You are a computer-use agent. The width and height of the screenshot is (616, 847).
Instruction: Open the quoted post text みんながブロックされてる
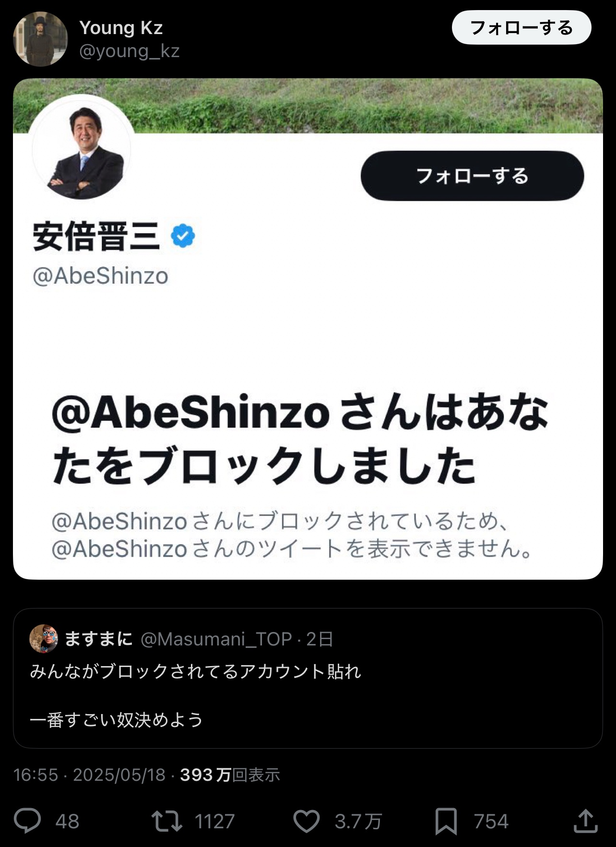(x=195, y=671)
